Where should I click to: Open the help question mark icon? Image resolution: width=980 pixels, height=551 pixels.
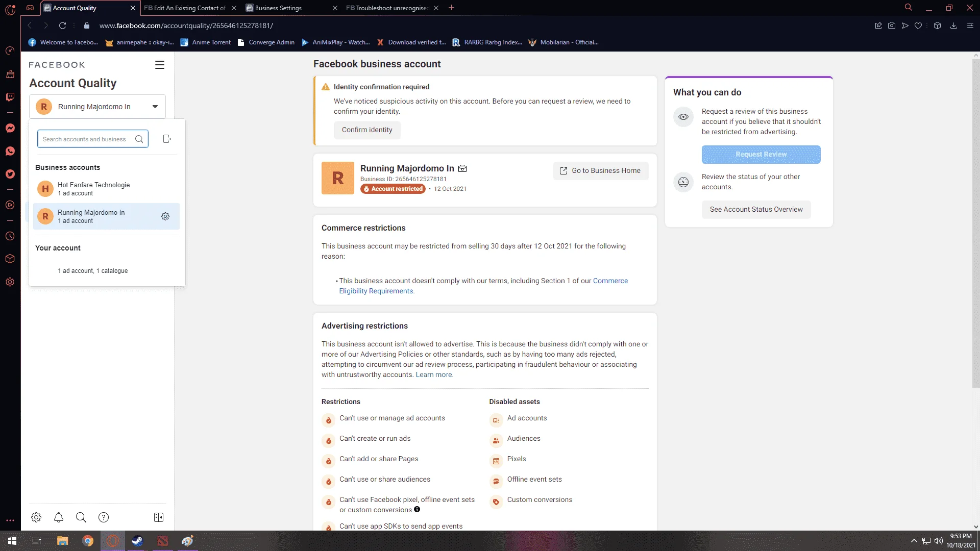(x=104, y=517)
